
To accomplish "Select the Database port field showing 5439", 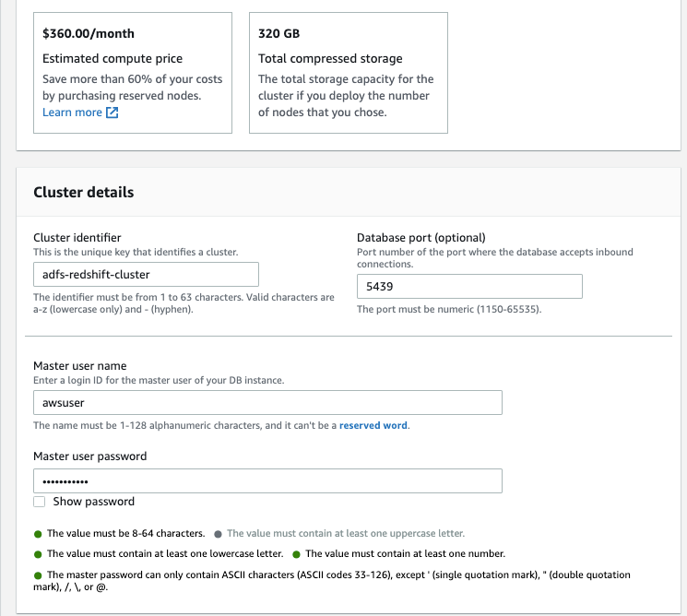I will click(469, 287).
